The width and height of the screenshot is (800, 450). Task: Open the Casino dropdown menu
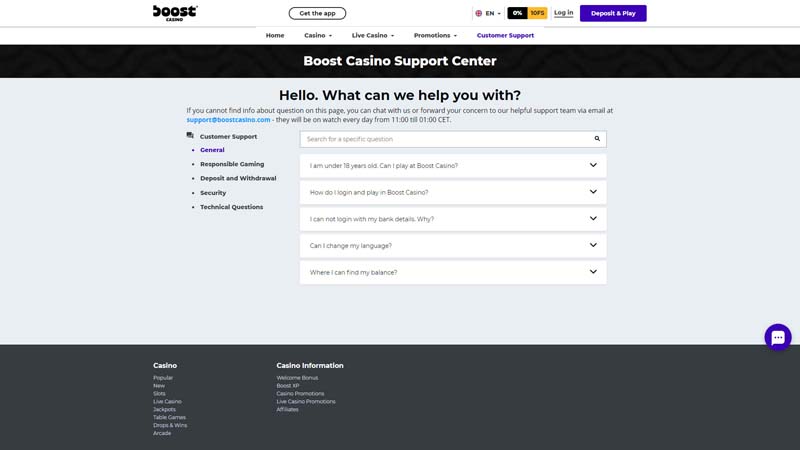[x=319, y=35]
